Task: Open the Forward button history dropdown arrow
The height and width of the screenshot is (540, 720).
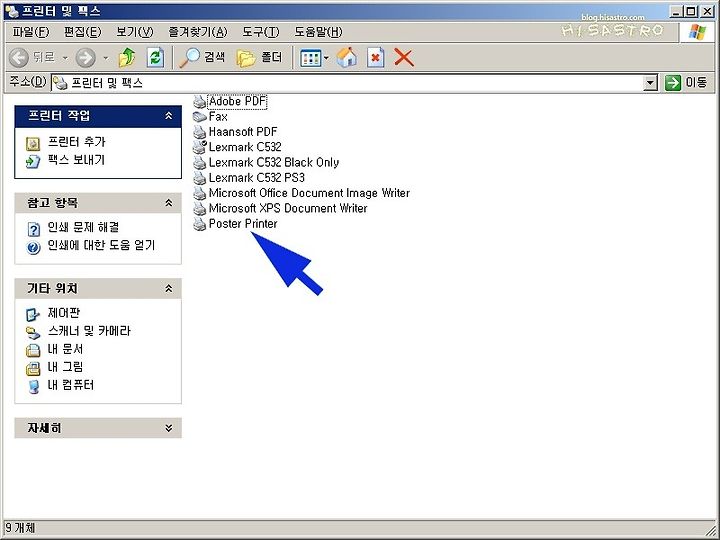Action: 106,58
